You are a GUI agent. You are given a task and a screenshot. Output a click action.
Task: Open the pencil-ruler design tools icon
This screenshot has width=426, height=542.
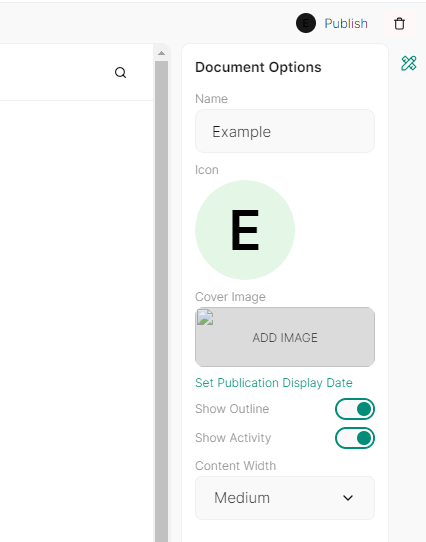point(409,63)
